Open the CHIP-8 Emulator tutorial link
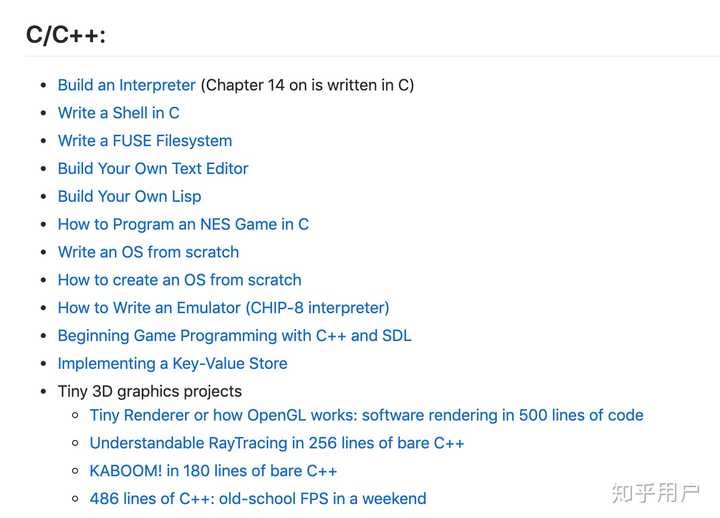The image size is (720, 518). [223, 308]
